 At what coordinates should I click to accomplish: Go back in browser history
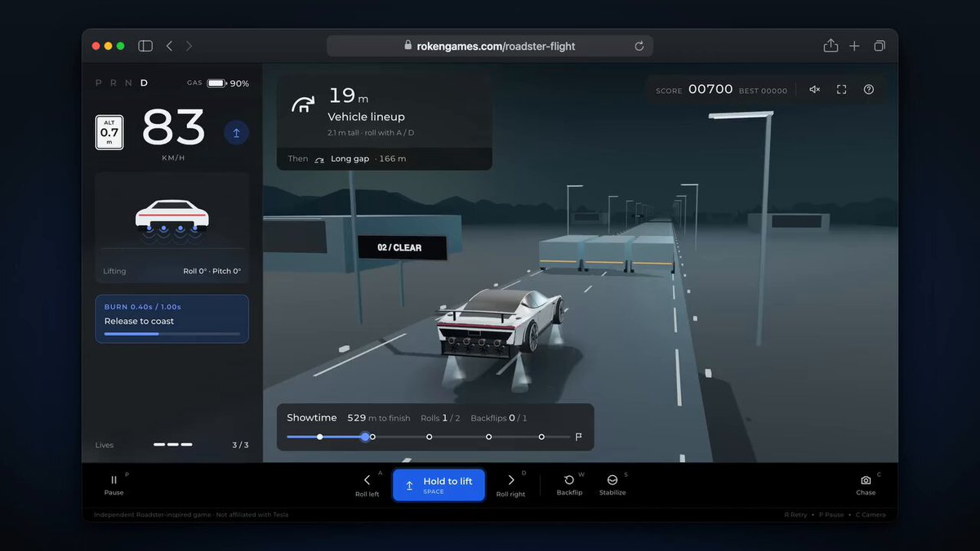[169, 47]
